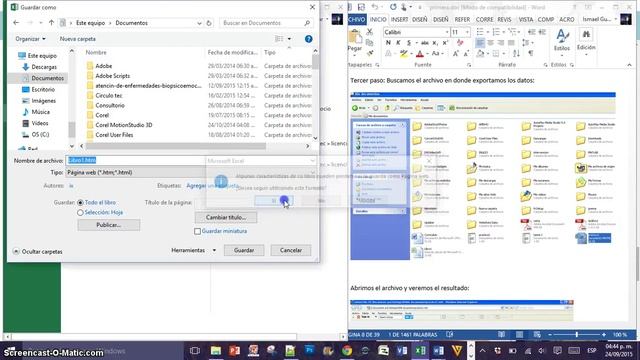Image resolution: width=640 pixels, height=360 pixels.
Task: Click the 'Nueva carpeta' button
Action: tap(78, 39)
